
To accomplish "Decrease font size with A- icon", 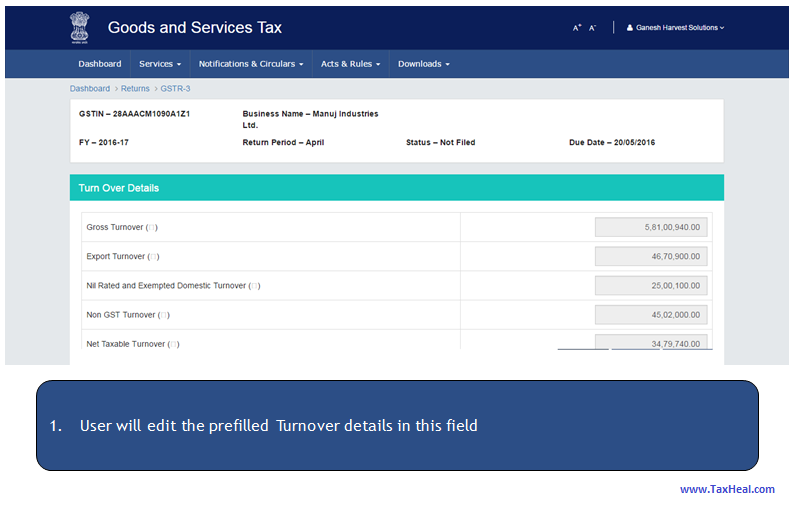I will point(592,28).
